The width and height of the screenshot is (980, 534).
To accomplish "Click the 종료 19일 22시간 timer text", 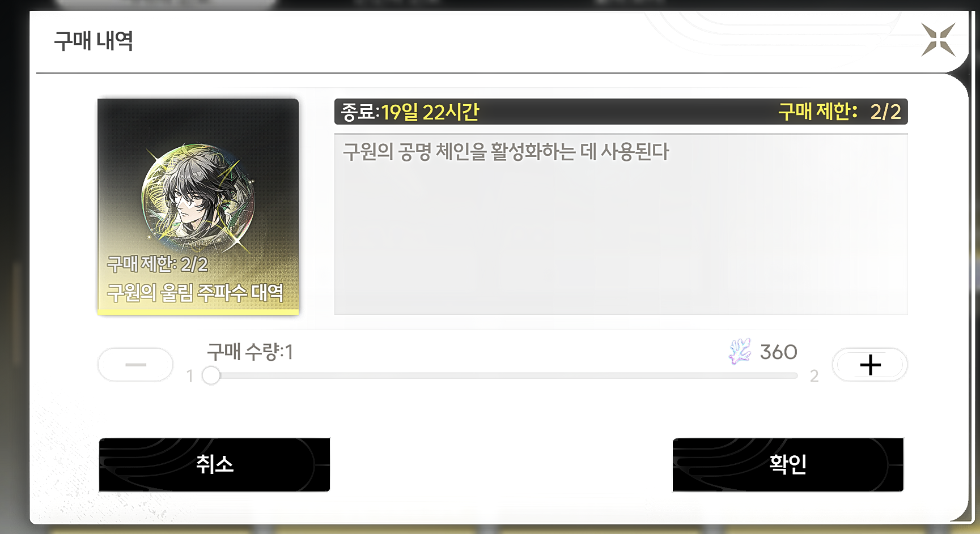I will [x=410, y=112].
